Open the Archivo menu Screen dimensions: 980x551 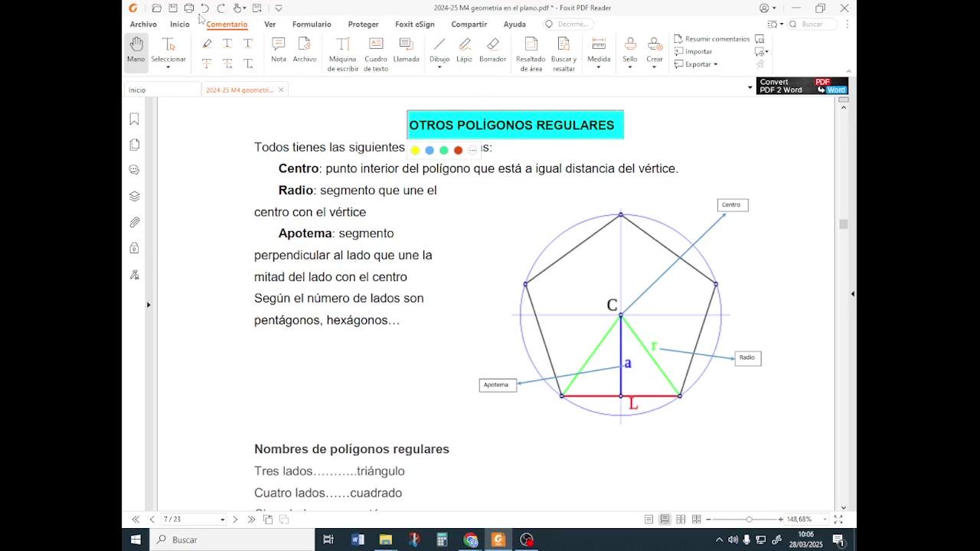pyautogui.click(x=143, y=24)
